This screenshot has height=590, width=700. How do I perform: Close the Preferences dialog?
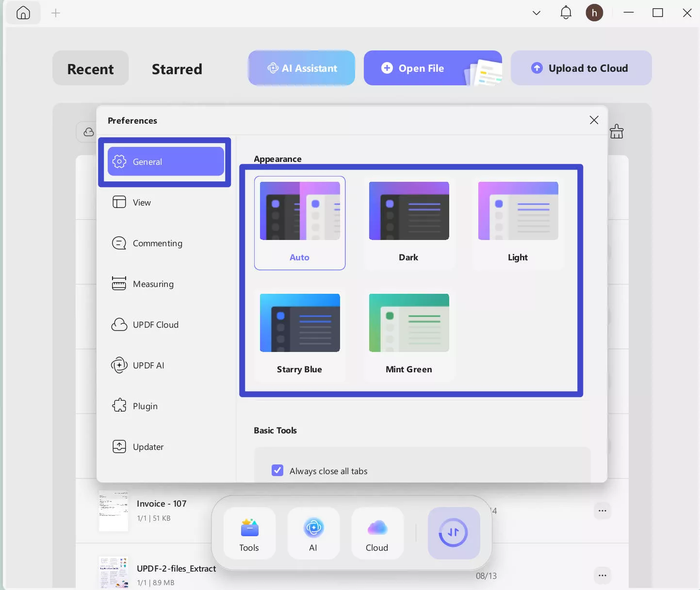pyautogui.click(x=594, y=120)
